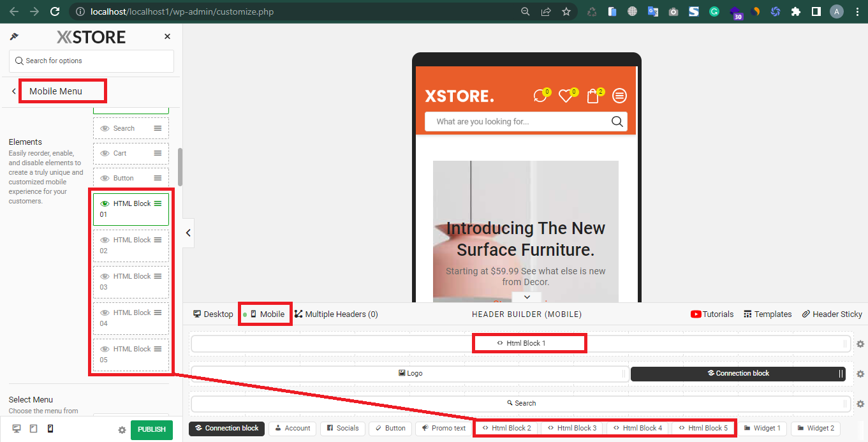The height and width of the screenshot is (442, 868).
Task: Open settings gear for Search row
Action: [860, 404]
